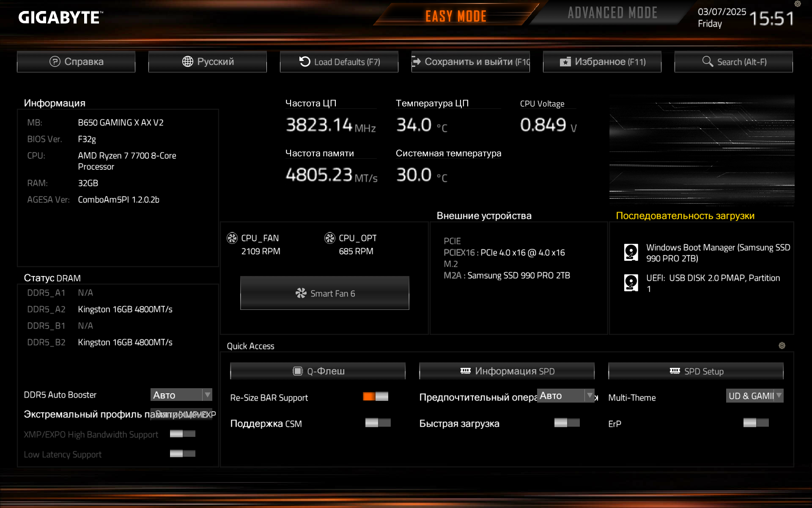Toggle XMP/EXPO High Bandwidth Support switch
812x508 pixels.
click(x=183, y=433)
